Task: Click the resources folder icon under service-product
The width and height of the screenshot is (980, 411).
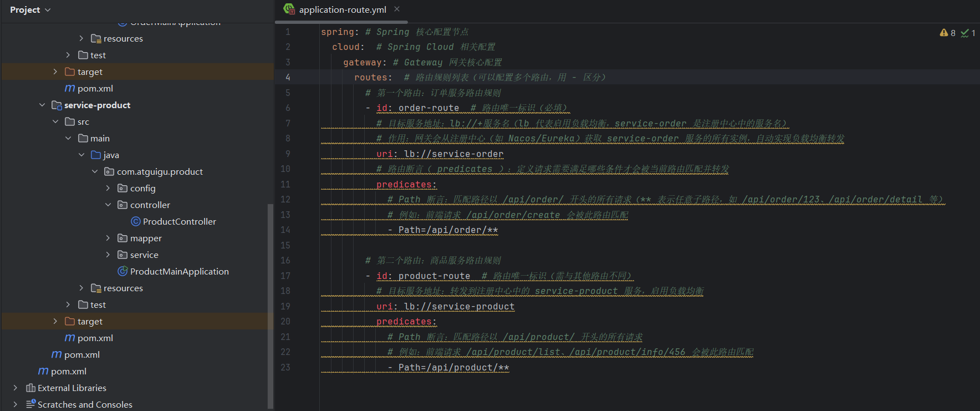Action: pyautogui.click(x=96, y=288)
